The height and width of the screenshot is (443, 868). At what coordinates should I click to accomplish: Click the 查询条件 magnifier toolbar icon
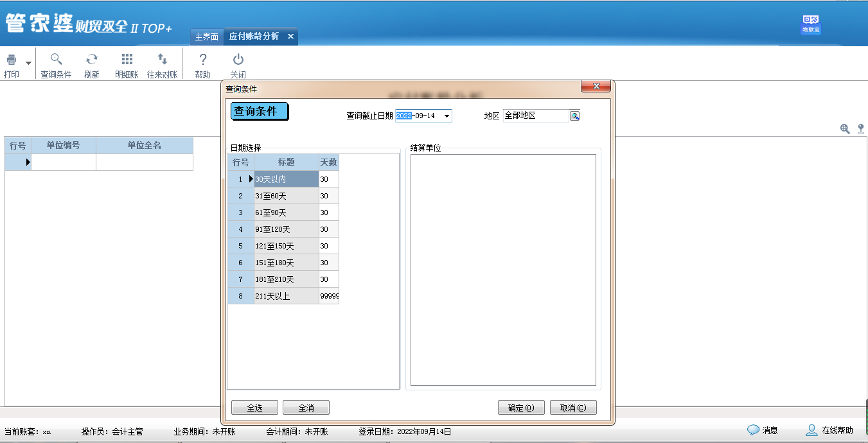pos(56,60)
